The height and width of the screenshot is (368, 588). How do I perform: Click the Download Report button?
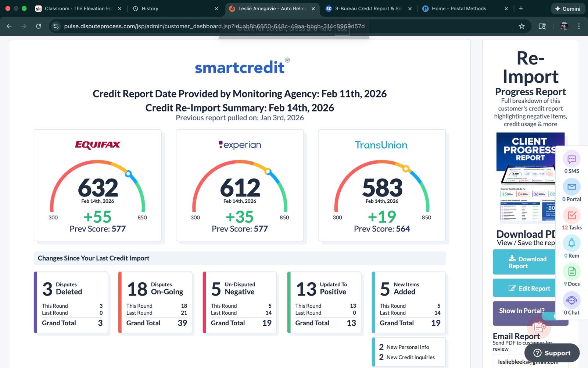pos(525,262)
